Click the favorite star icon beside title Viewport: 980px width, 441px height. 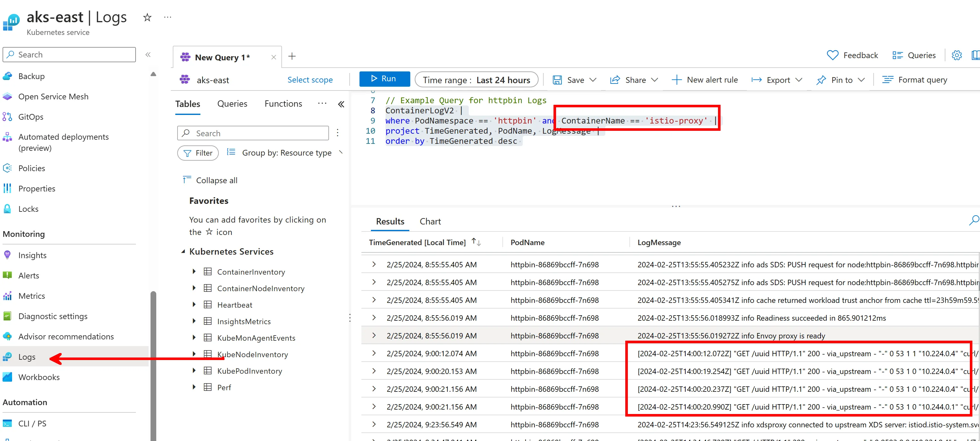[x=147, y=17]
